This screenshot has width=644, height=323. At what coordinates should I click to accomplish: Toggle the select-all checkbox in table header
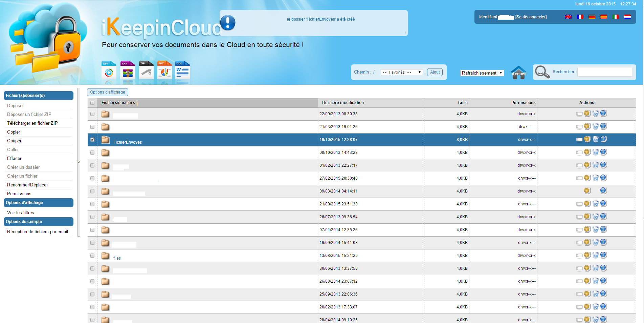tap(92, 103)
